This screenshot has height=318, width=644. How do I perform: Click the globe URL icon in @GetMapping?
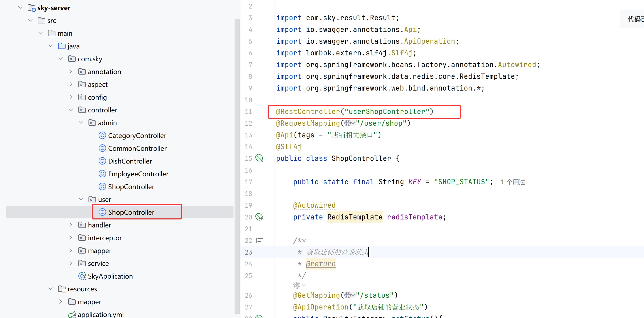click(347, 295)
